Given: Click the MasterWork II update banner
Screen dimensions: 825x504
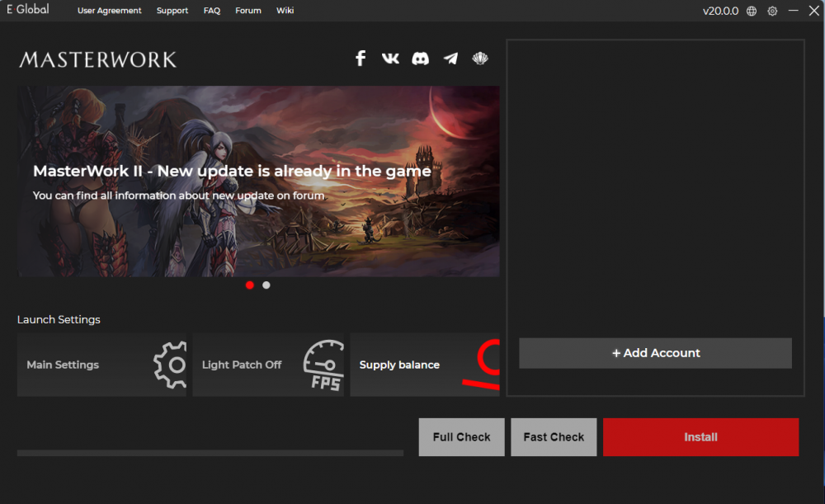Looking at the screenshot, I should coord(258,181).
